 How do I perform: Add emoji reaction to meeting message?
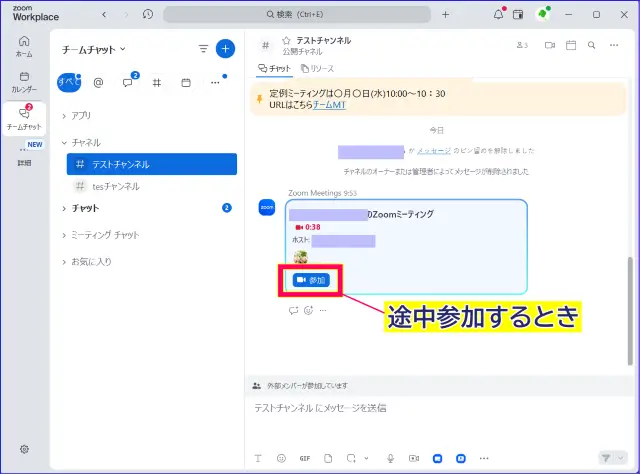click(x=308, y=310)
